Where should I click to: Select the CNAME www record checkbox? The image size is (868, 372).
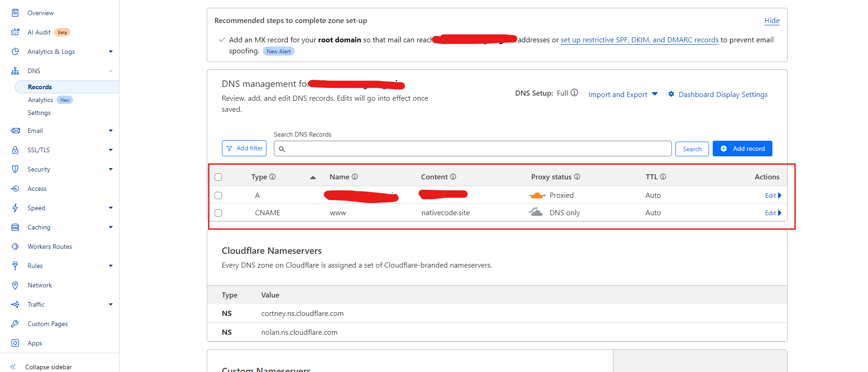coord(218,213)
